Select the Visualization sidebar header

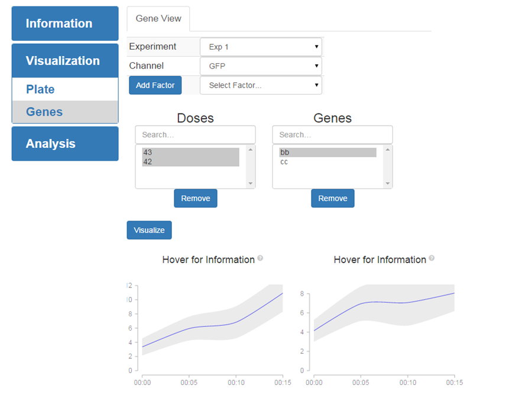(65, 61)
